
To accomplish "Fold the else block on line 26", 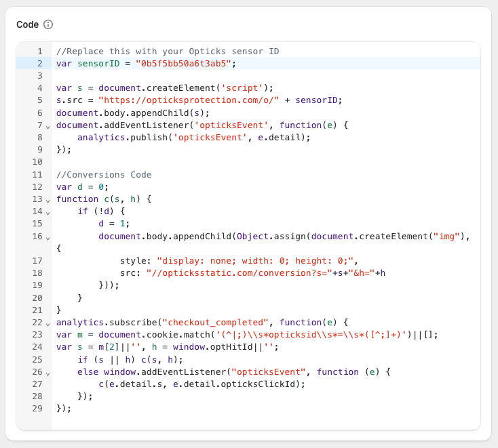I will tap(48, 373).
